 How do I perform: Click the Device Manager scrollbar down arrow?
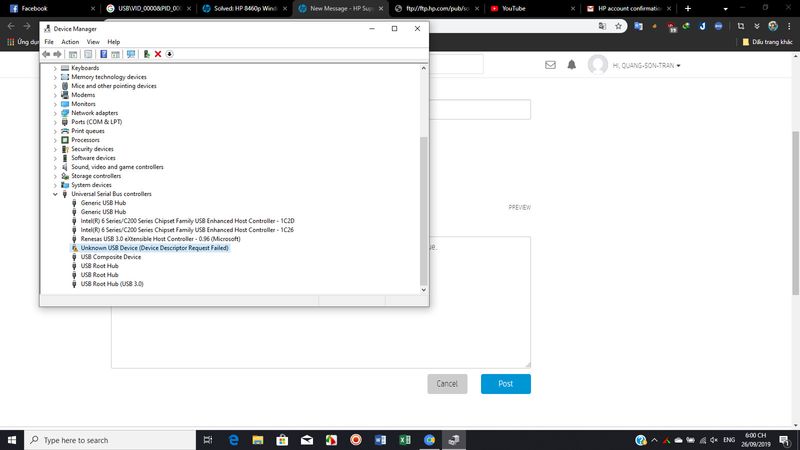tap(423, 290)
